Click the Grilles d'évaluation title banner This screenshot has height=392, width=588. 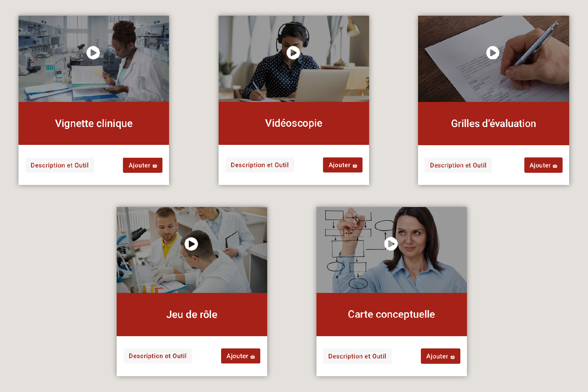point(494,124)
